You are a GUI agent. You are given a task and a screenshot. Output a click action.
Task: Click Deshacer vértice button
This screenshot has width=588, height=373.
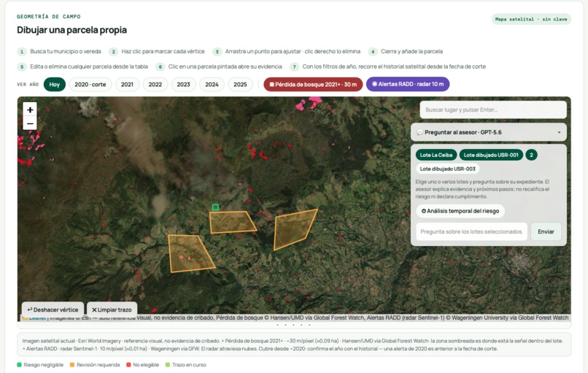[53, 309]
